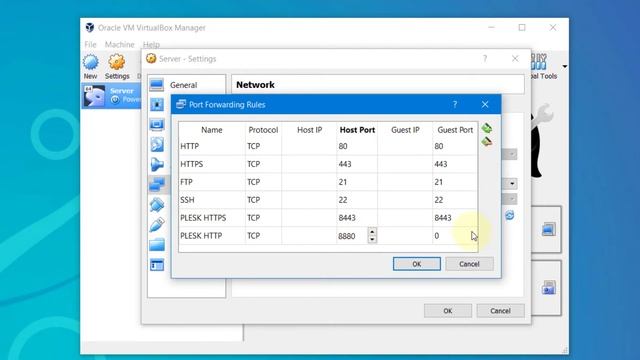640x360 pixels.
Task: Click host port 21 of FTP rule
Action: point(357,182)
